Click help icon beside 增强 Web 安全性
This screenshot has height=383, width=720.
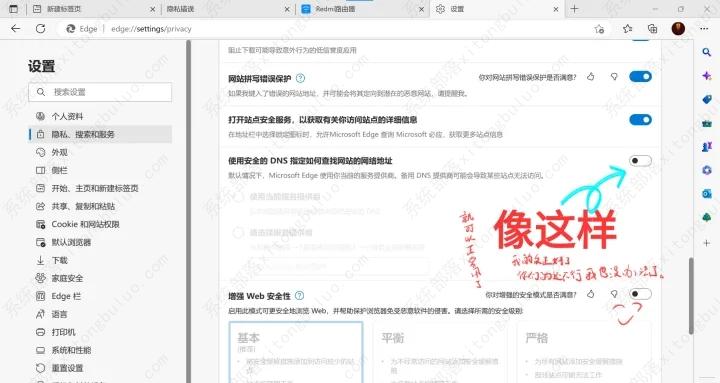pyautogui.click(x=299, y=295)
